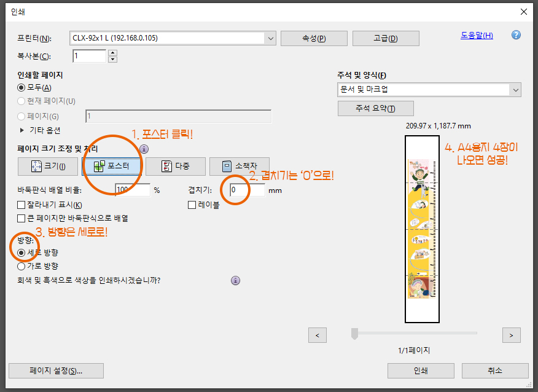This screenshot has width=538, height=392.
Task: Open 페이지 설정 page setup button
Action: 56,370
